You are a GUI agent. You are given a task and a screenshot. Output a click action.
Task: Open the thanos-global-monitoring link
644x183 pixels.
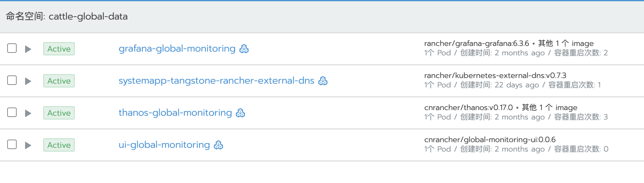175,113
